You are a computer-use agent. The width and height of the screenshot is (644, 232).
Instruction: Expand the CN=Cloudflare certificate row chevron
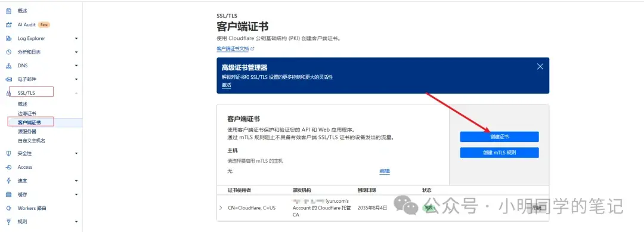(221, 208)
